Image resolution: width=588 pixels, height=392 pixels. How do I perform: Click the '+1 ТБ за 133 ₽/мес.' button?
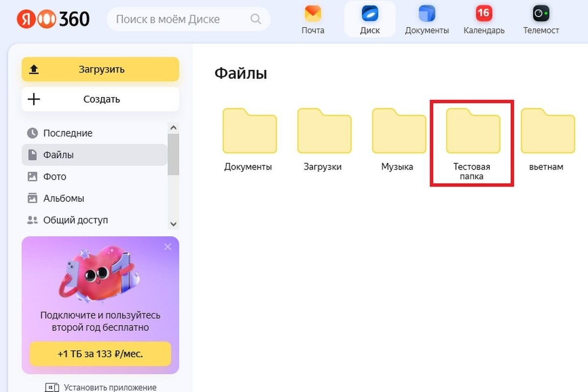[100, 354]
